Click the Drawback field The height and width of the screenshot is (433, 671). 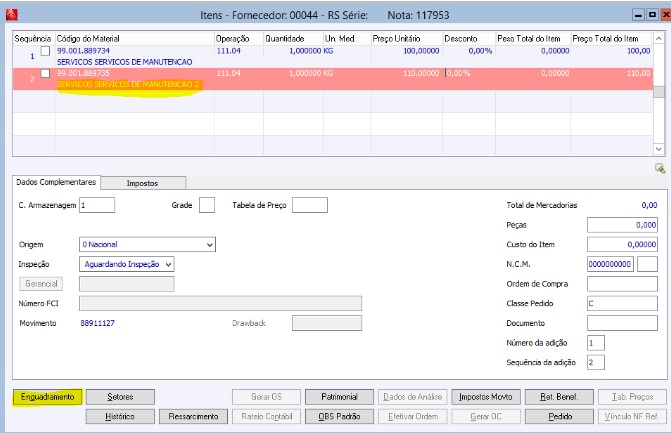[327, 323]
